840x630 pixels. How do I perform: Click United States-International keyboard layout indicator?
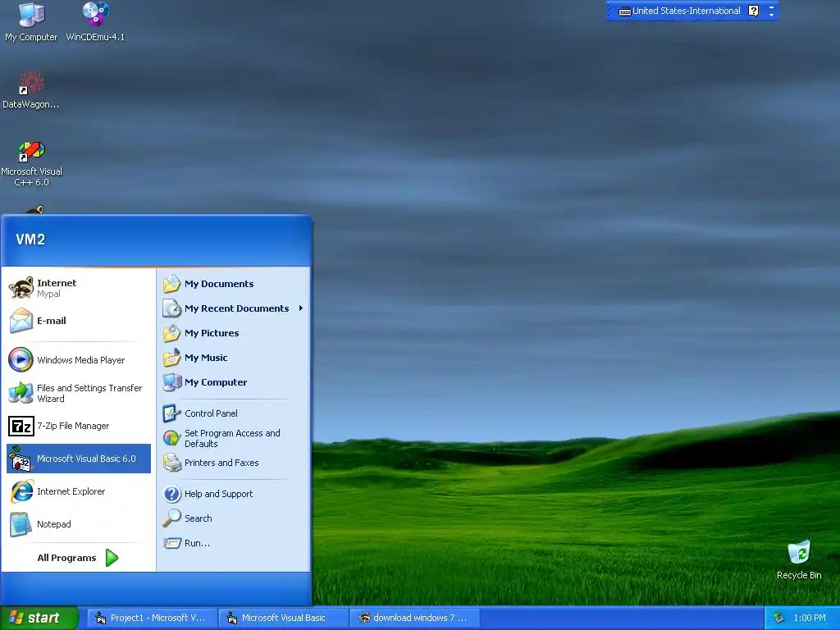tap(687, 11)
